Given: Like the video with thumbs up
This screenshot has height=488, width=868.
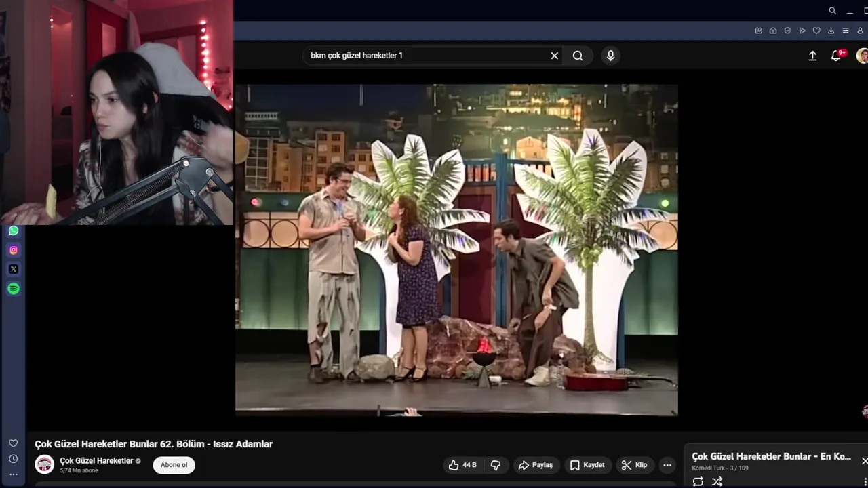Looking at the screenshot, I should [462, 465].
